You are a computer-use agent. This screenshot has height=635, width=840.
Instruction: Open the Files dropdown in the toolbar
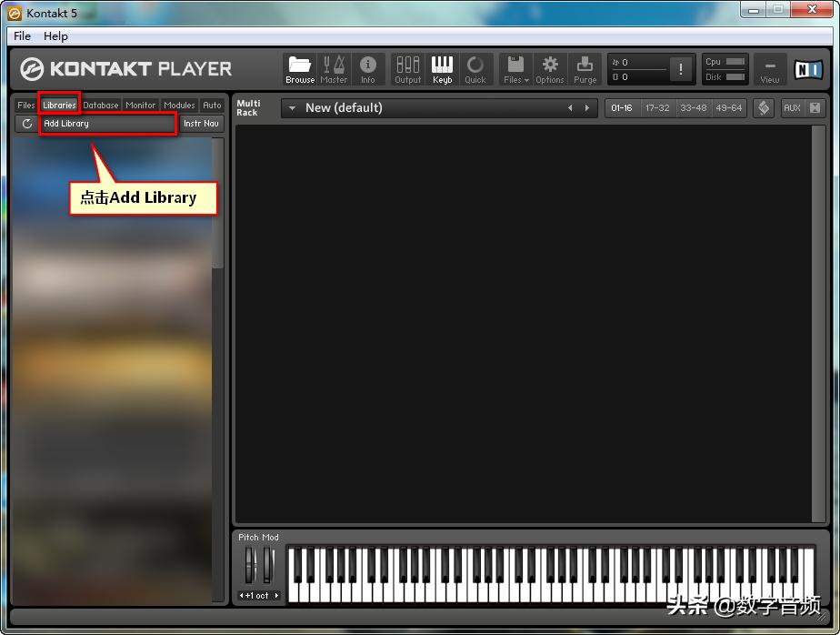(x=515, y=68)
